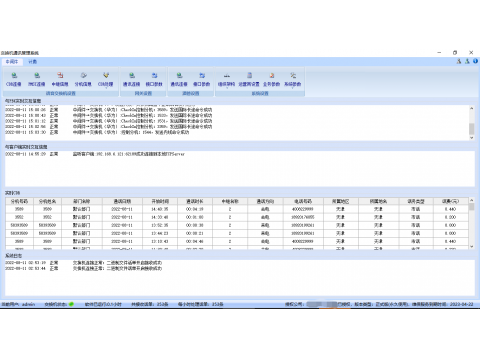The image size is (480, 360).
Task: Open 运营商设置 carrier settings icon
Action: [249, 80]
